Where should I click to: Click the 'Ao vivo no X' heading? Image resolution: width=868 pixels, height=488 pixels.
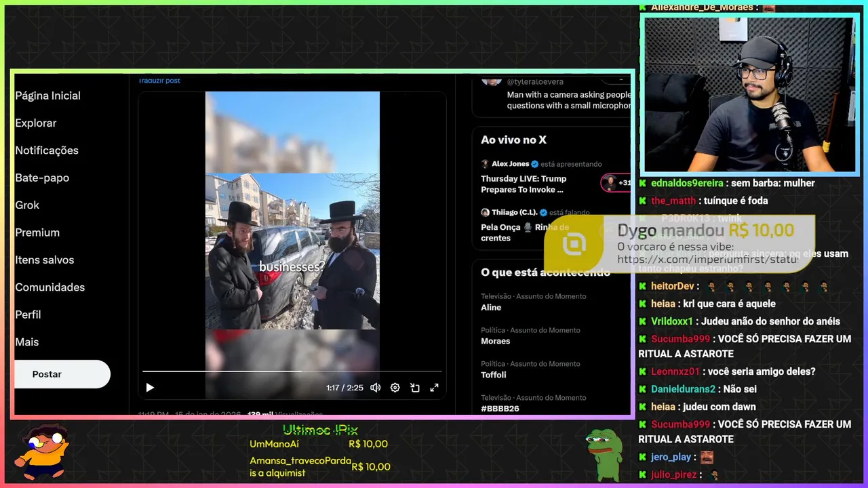513,140
